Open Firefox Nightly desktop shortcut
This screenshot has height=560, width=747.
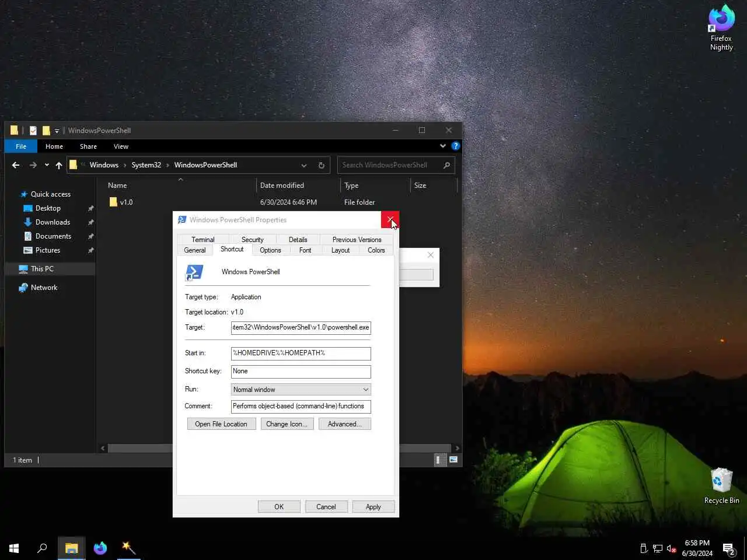[721, 28]
